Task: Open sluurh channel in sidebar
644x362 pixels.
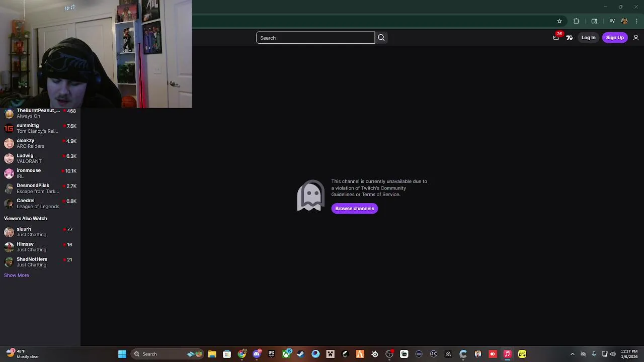Action: point(40,232)
